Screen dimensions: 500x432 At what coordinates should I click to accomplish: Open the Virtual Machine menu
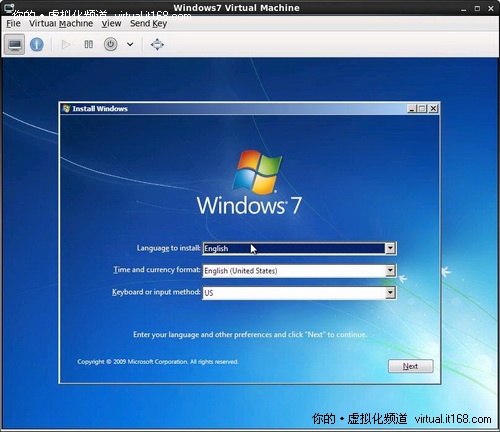[x=61, y=24]
